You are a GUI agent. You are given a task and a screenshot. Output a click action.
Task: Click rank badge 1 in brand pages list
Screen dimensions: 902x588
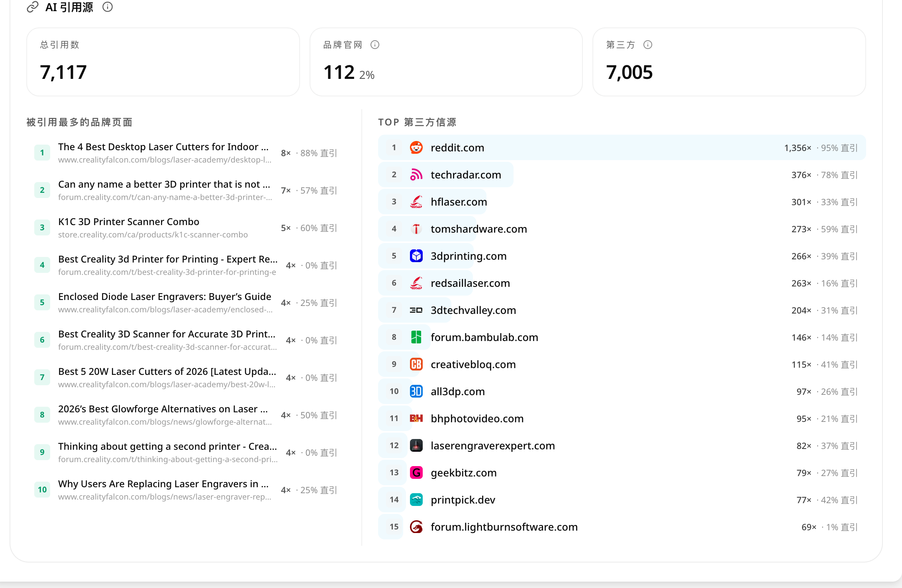tap(42, 153)
